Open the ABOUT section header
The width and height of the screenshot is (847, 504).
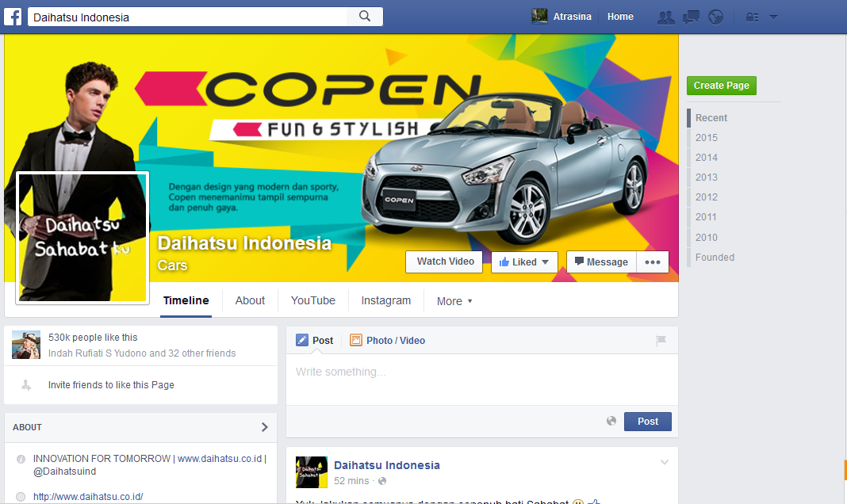coord(140,427)
